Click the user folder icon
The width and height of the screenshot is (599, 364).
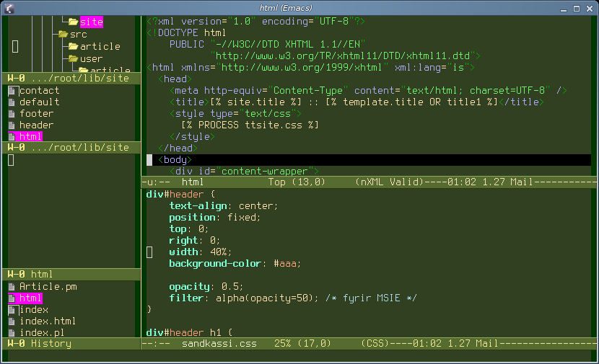click(x=74, y=59)
